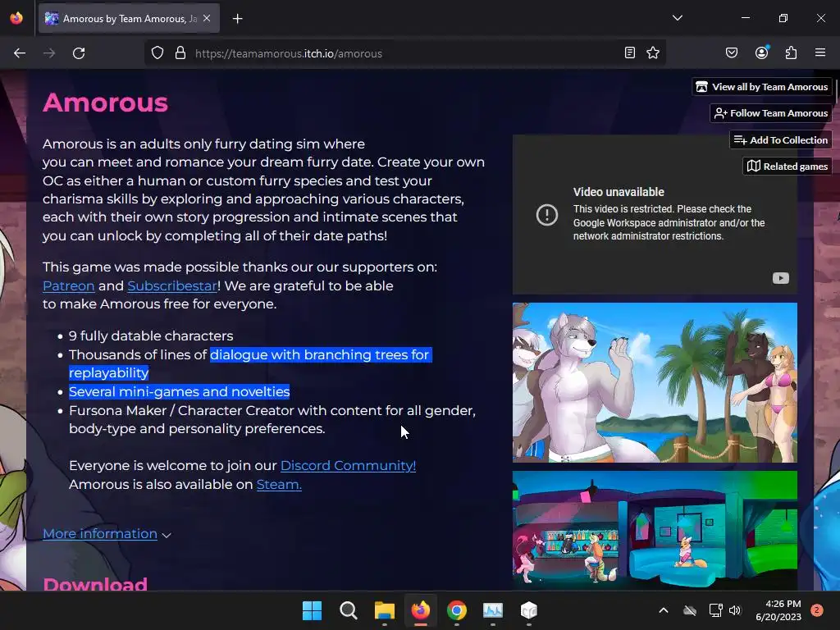Click the video unavailable exclamation icon
The width and height of the screenshot is (840, 630).
coord(547,215)
